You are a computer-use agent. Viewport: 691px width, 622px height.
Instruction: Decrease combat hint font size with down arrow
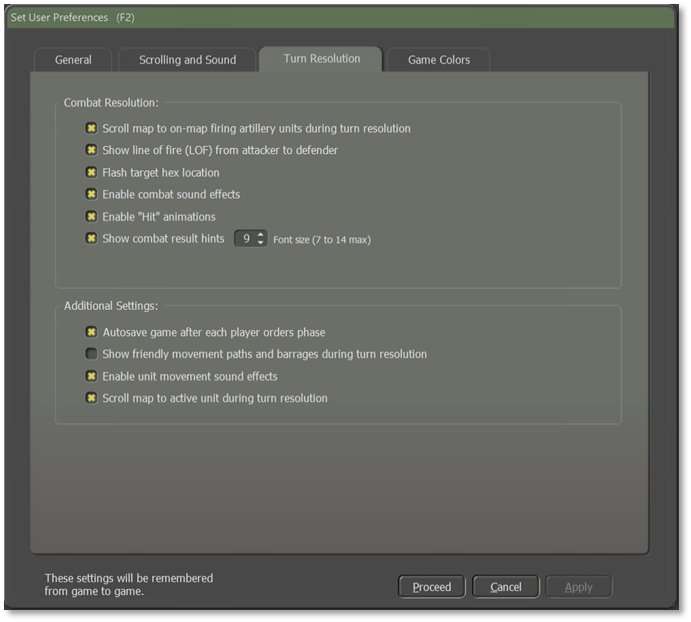261,243
